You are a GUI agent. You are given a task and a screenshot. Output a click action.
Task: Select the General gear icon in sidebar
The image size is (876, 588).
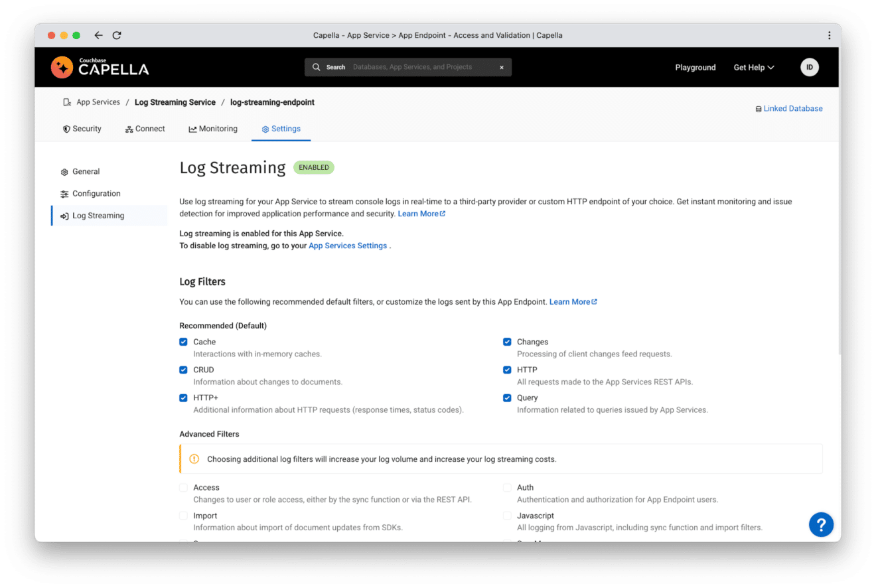pos(64,171)
